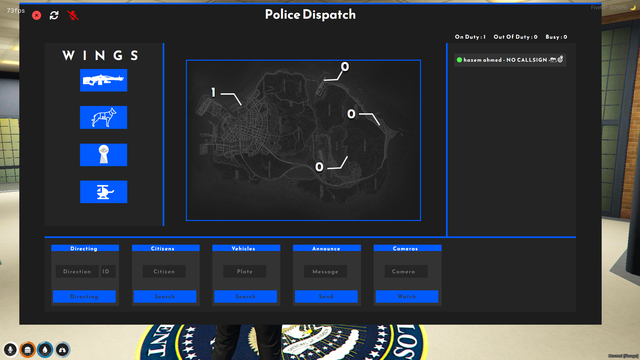Click Search under Citizens

pyautogui.click(x=165, y=297)
